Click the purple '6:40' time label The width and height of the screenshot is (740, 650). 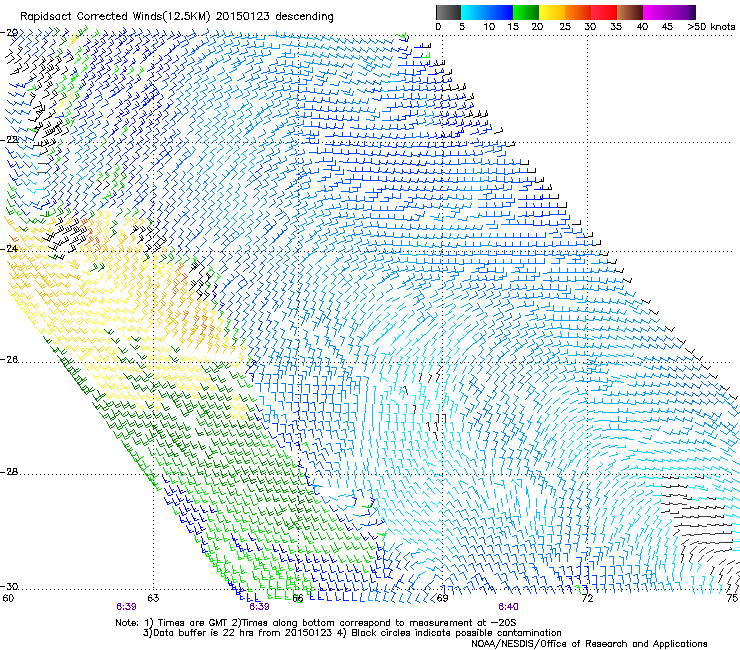[508, 607]
